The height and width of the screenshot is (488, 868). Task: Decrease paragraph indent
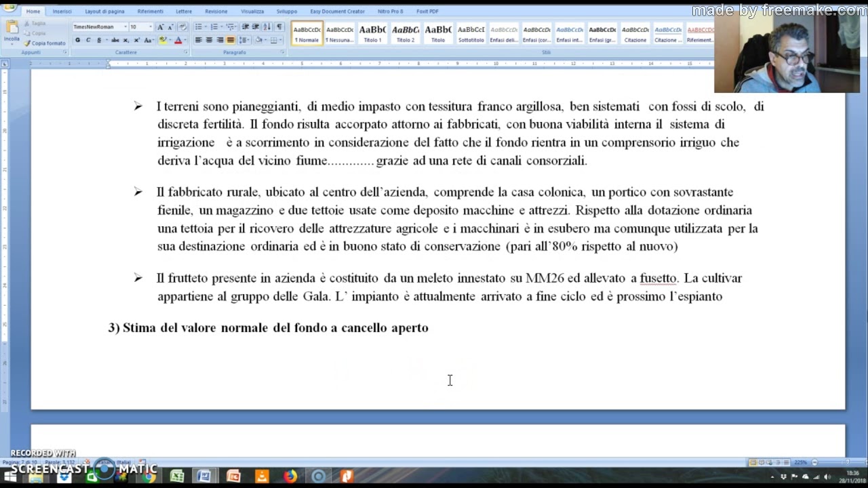[245, 27]
